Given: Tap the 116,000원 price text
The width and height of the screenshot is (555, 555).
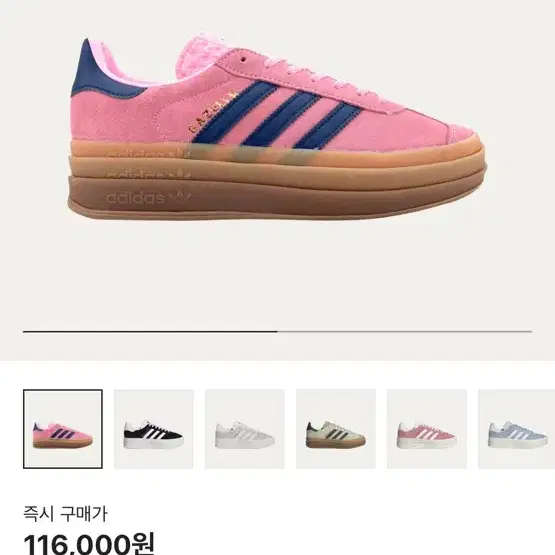Looking at the screenshot, I should (89, 544).
